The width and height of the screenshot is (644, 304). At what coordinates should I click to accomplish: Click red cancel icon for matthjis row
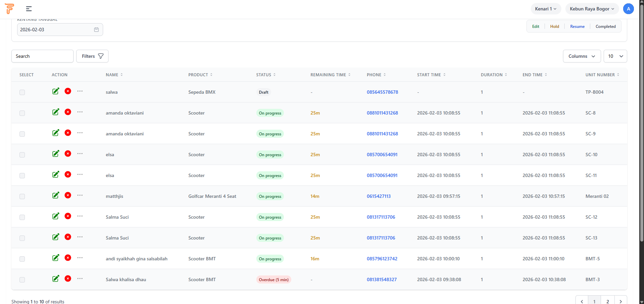pyautogui.click(x=68, y=195)
